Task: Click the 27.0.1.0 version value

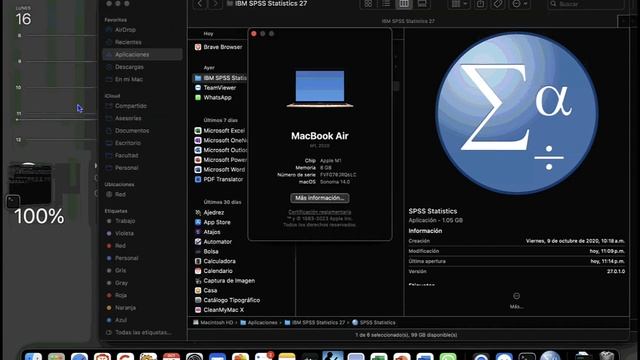Action: [616, 271]
